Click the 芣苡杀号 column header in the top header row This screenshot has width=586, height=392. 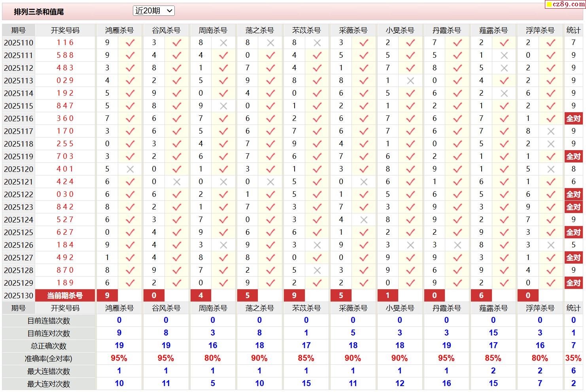(x=306, y=30)
